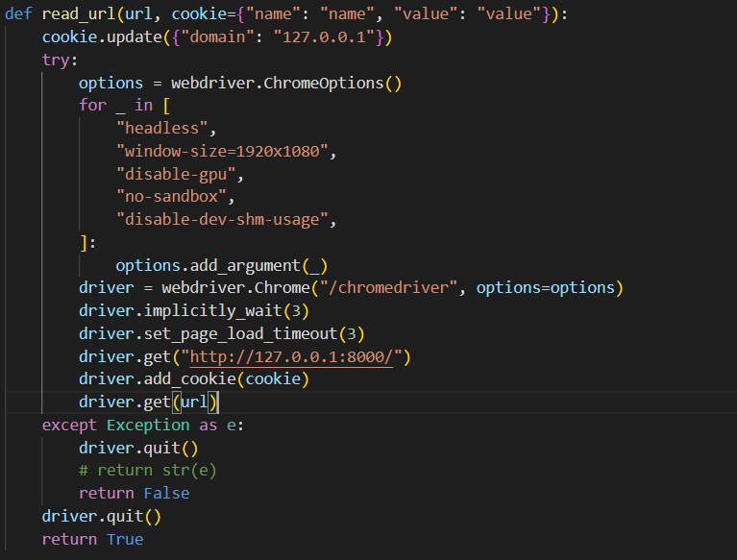Click the driver.get(url) line
Viewport: 737px width, 560px height.
coord(148,402)
